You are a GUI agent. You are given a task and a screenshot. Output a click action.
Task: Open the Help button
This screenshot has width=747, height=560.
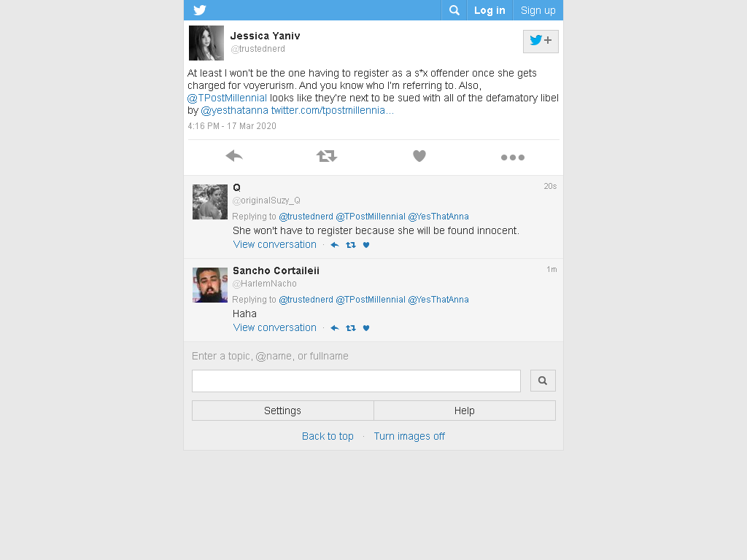pos(465,411)
